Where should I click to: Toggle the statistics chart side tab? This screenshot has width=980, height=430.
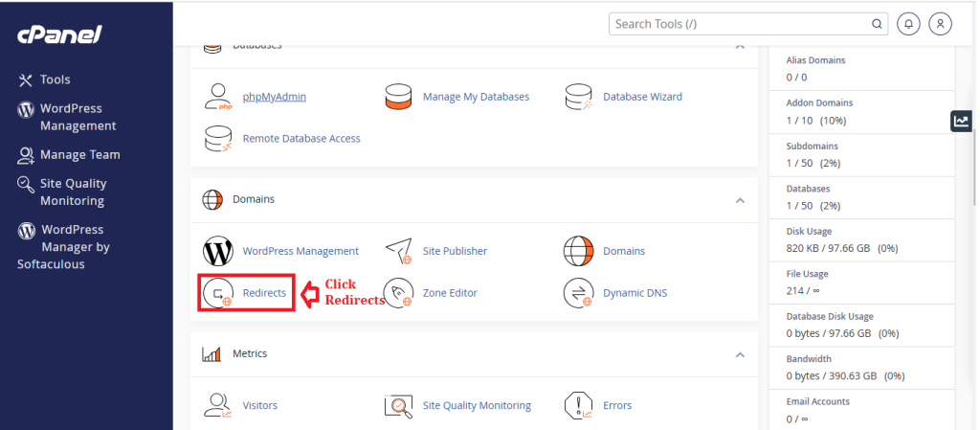(x=961, y=122)
